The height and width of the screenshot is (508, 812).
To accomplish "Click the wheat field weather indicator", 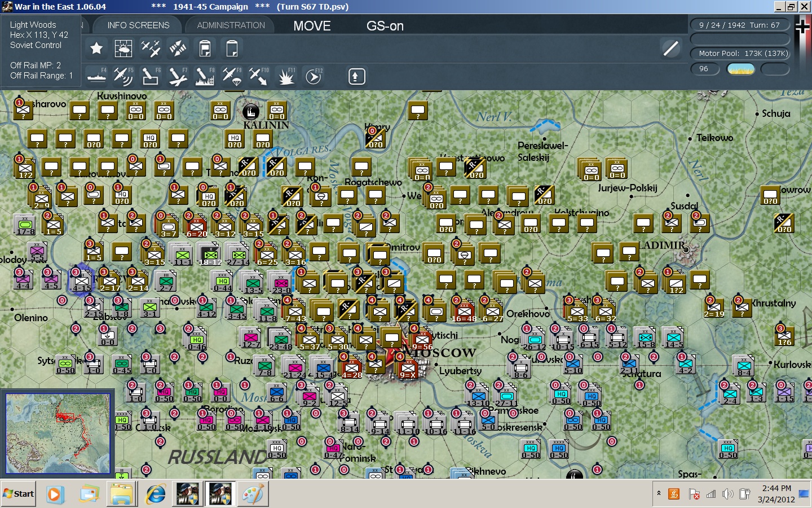I will [x=741, y=69].
